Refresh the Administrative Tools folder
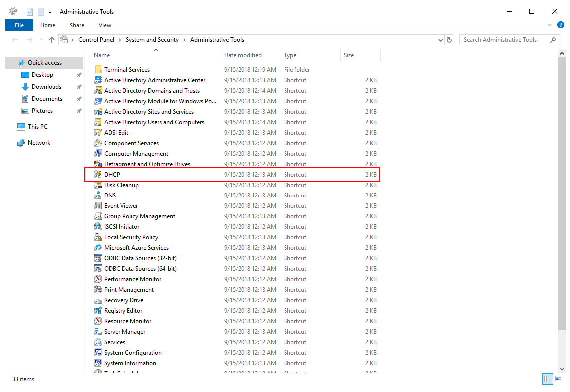Viewport: 570px width, 392px height. tap(449, 40)
